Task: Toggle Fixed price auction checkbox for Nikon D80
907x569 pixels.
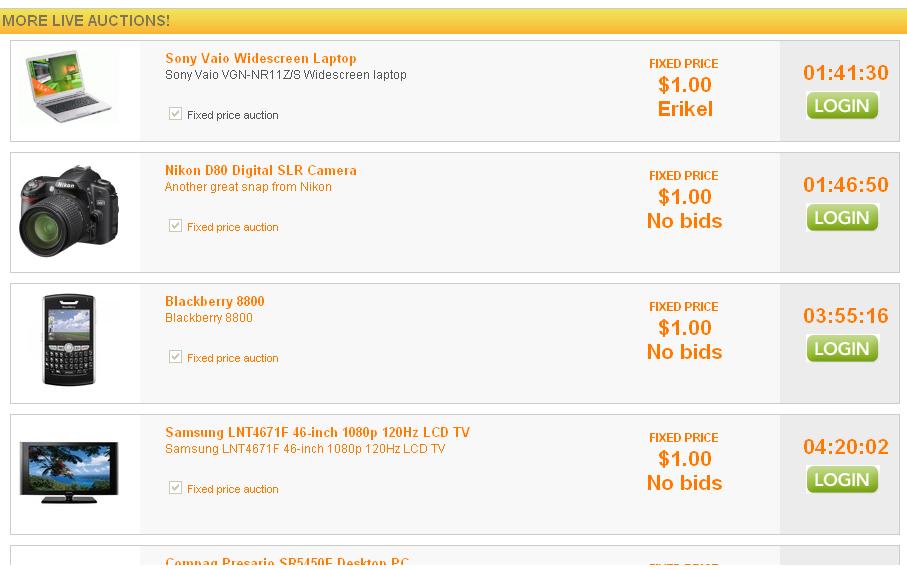Action: (175, 226)
